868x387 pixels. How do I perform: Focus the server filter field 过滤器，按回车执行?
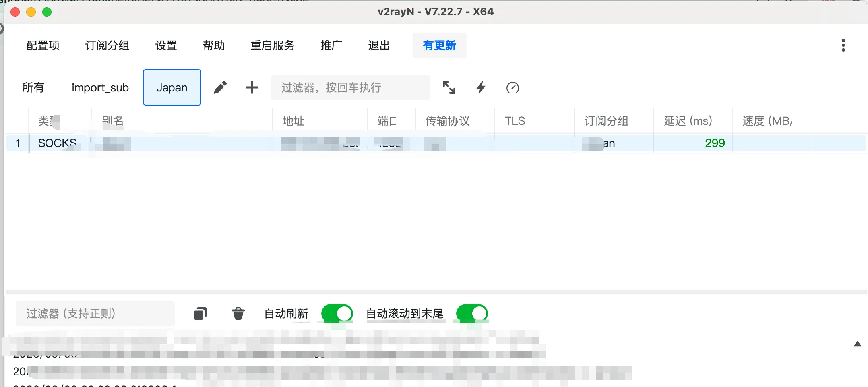pyautogui.click(x=351, y=87)
